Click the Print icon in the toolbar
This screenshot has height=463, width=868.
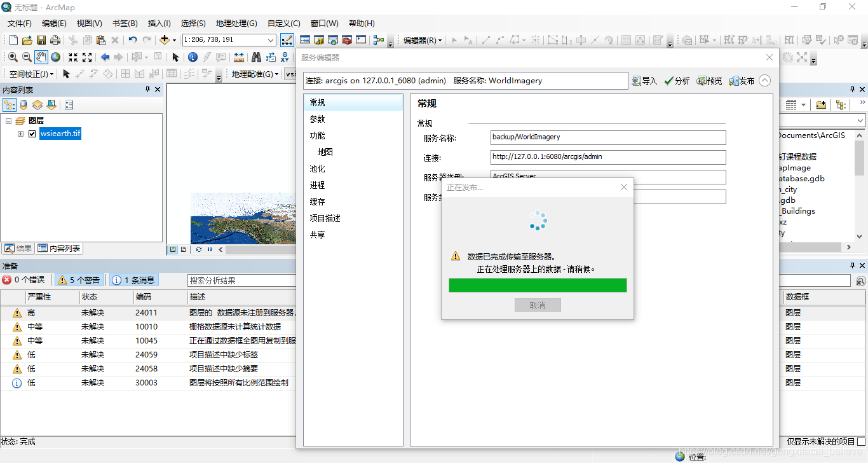pos(55,40)
